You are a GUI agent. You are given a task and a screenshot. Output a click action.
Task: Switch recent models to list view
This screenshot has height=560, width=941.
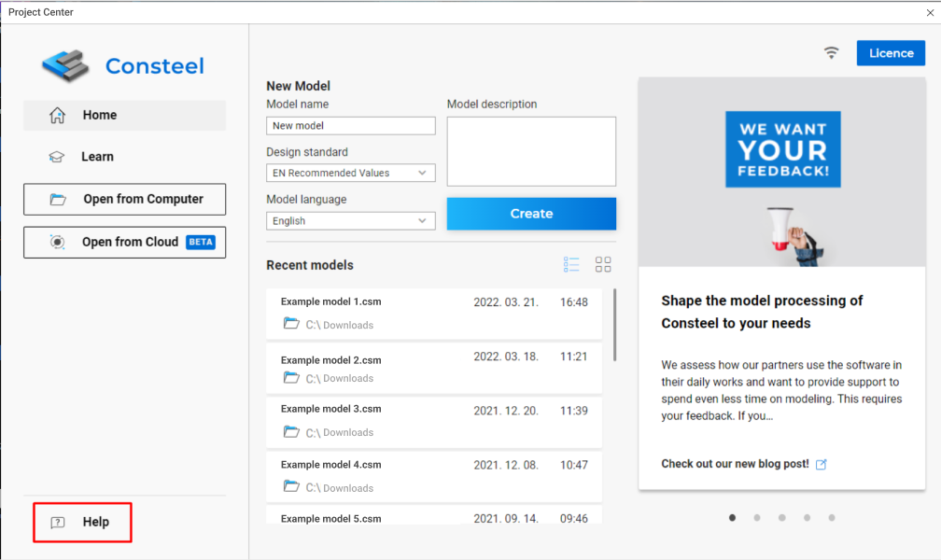[x=571, y=265]
